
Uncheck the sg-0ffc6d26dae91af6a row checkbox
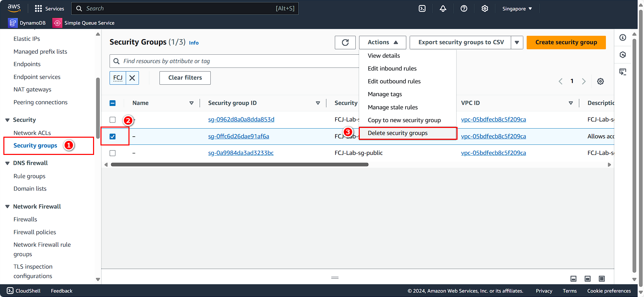[x=113, y=137]
